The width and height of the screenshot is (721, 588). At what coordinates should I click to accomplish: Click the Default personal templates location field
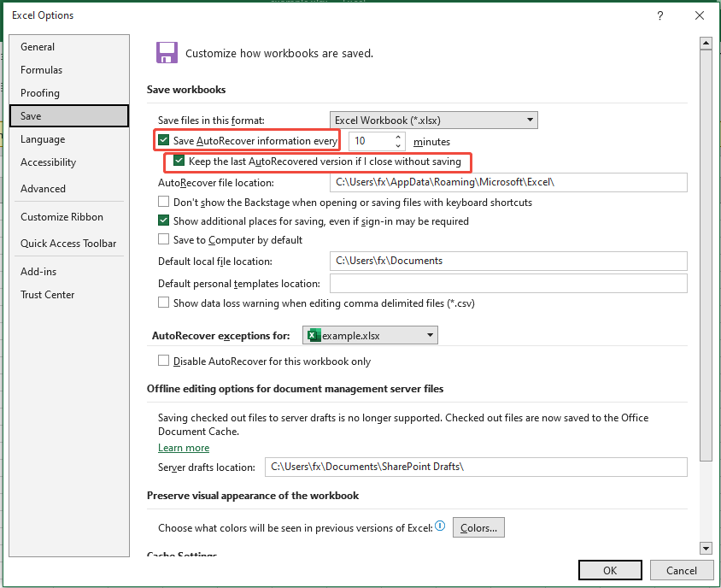[508, 283]
